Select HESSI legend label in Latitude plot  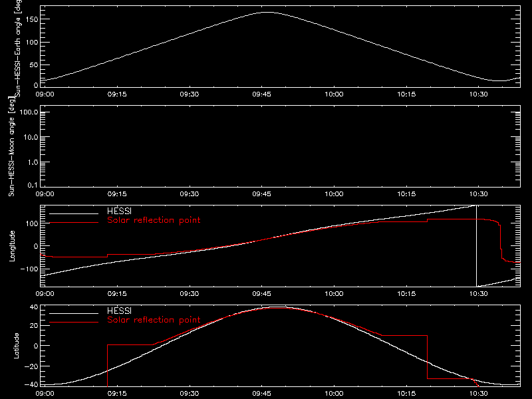(119, 311)
